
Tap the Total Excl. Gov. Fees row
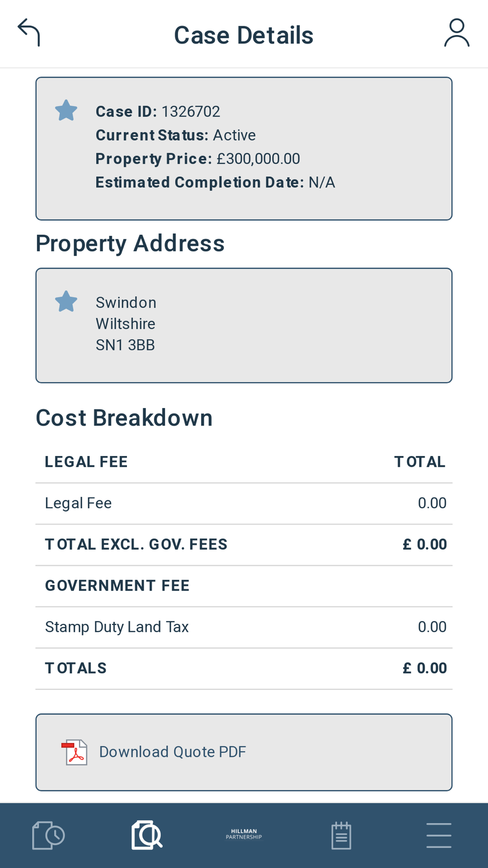click(244, 545)
